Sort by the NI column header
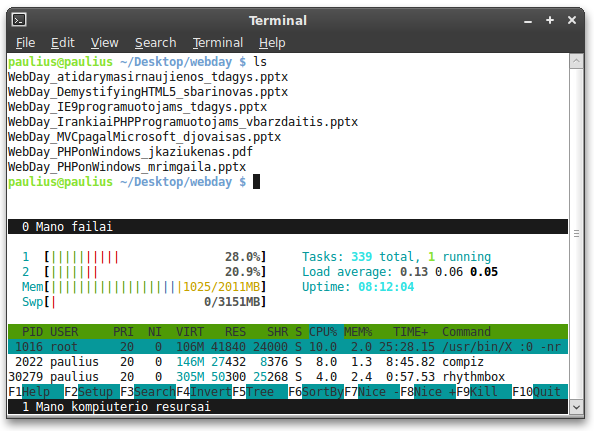Viewport: 594px width, 431px height. tap(155, 332)
